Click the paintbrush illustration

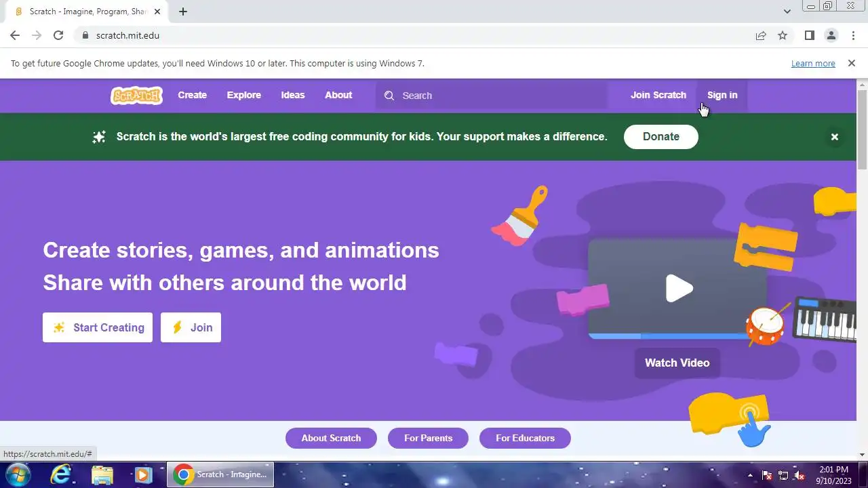point(520,216)
